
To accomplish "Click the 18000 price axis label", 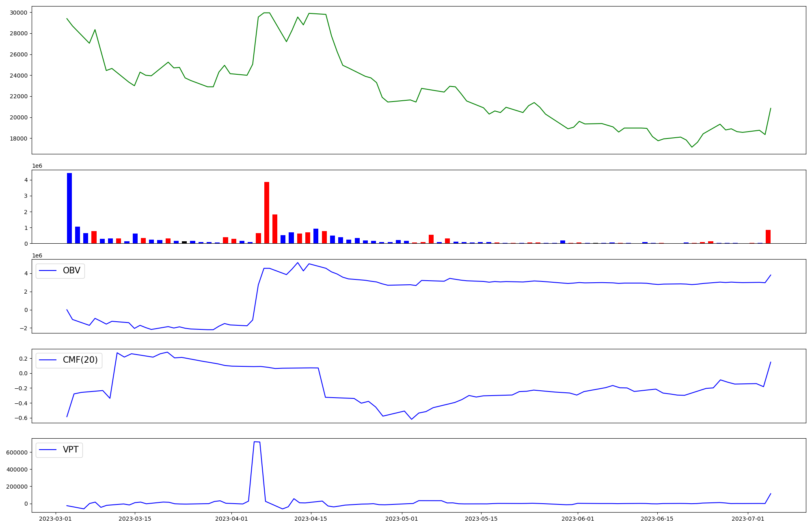I will 19,138.
